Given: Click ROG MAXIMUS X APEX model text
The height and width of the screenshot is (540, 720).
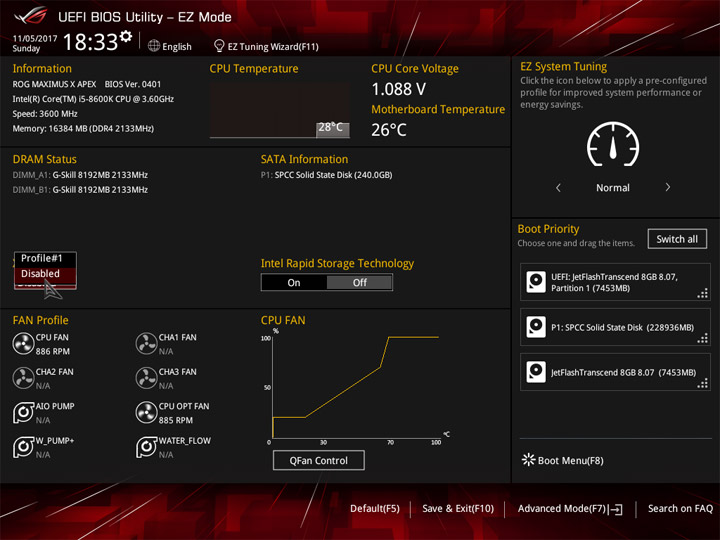Looking at the screenshot, I should pos(54,84).
